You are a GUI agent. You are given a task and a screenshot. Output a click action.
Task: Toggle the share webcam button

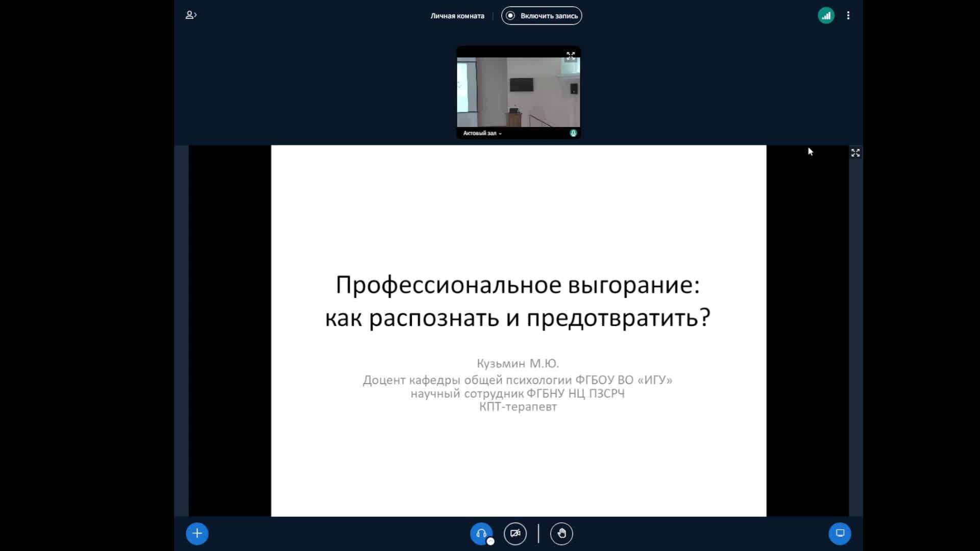click(515, 534)
